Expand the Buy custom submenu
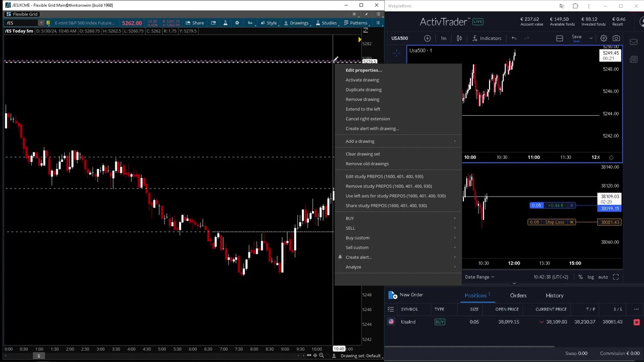Viewport: 644px width, 362px height. pos(398,238)
